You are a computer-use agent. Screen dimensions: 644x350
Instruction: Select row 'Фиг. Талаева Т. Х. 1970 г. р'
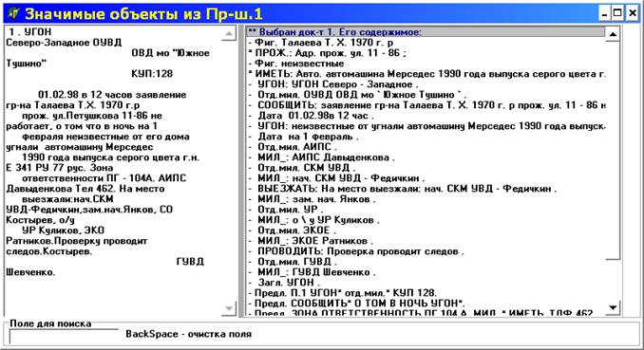pos(426,43)
